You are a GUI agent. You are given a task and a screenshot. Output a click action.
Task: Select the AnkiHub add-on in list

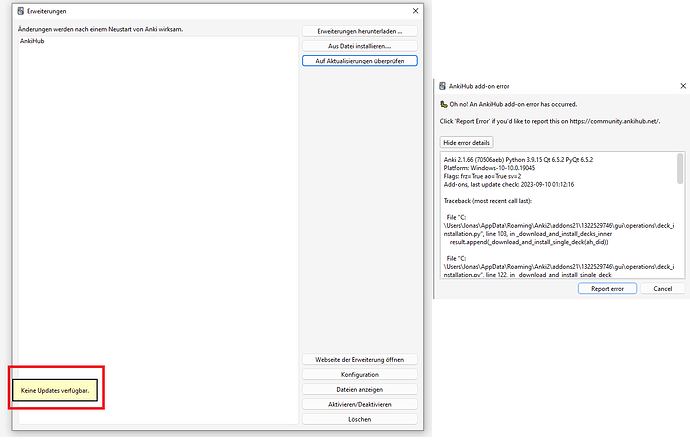coord(32,41)
